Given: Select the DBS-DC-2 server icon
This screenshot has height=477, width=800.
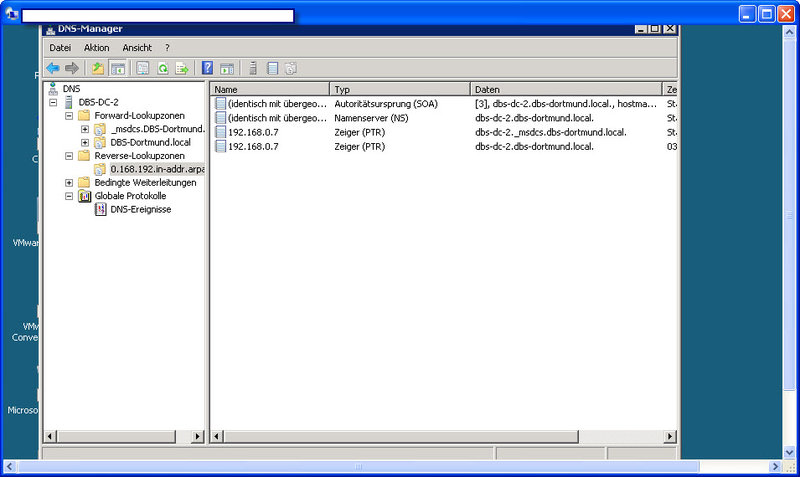Looking at the screenshot, I should (x=69, y=102).
